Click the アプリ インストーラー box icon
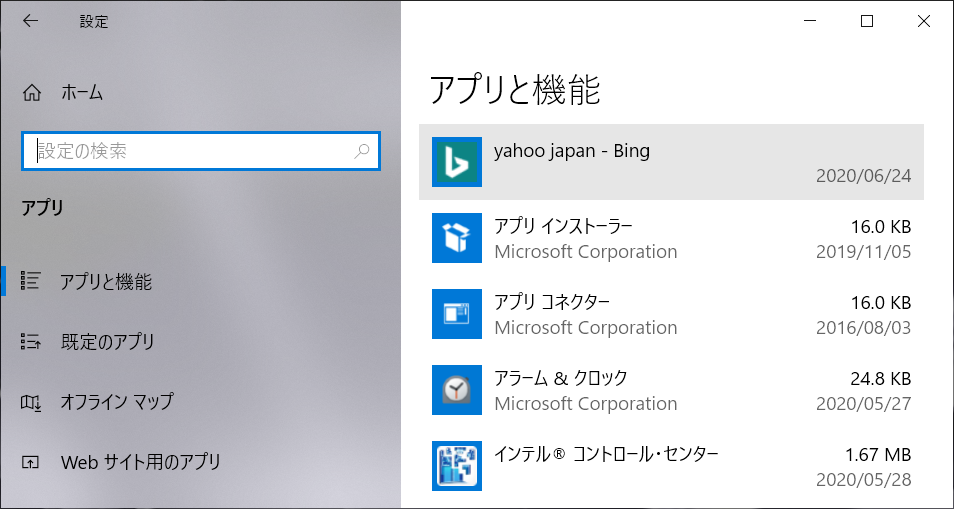The width and height of the screenshot is (954, 509). coord(457,238)
